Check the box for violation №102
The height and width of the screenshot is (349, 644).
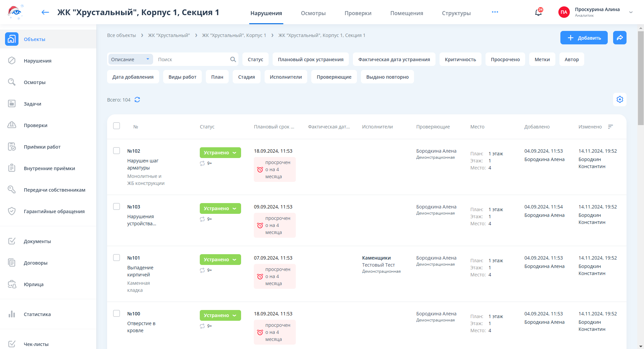pyautogui.click(x=117, y=151)
